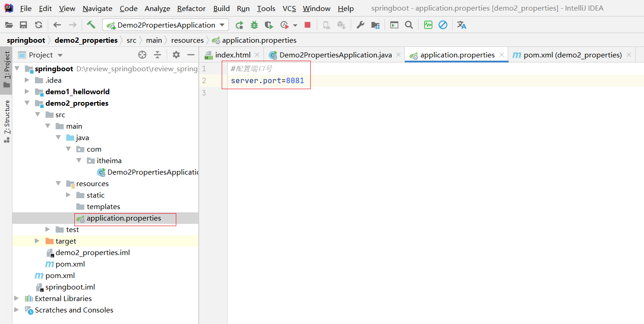Click the locate target icon in Project panel
Screen dimensions: 644x324
[x=142, y=55]
